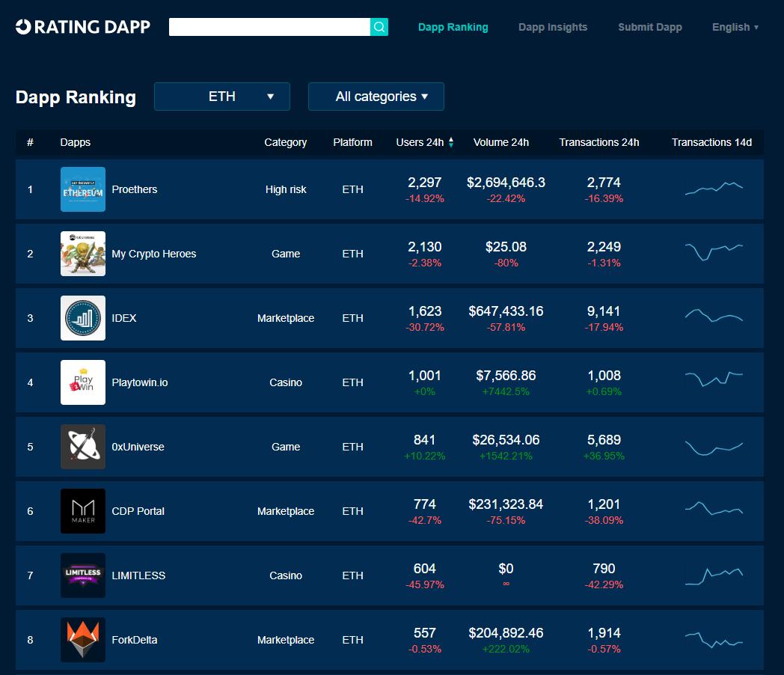Click the Dapps column header
The height and width of the screenshot is (675, 784).
coord(76,142)
